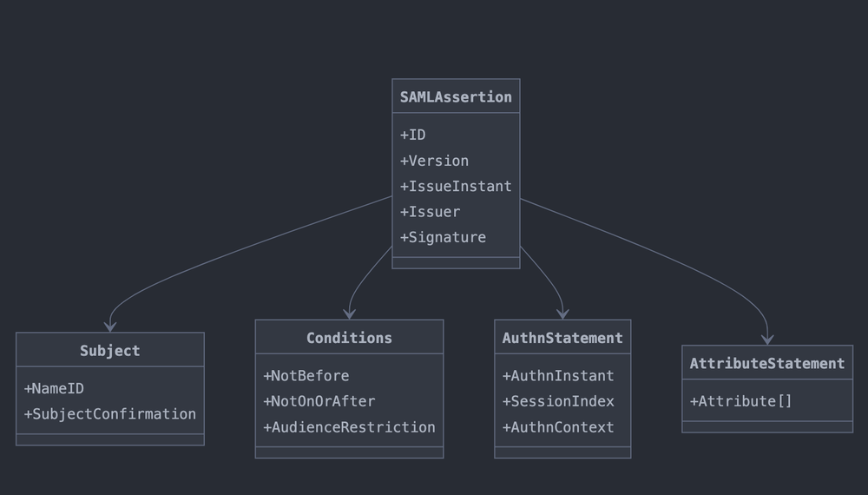The width and height of the screenshot is (868, 495).
Task: Click the AuthnStatement class title
Action: click(562, 338)
